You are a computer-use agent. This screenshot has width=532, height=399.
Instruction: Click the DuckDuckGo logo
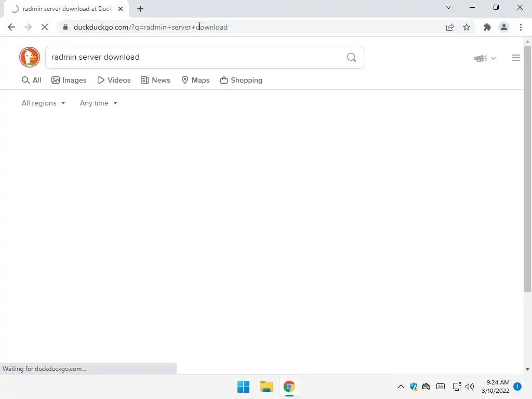[30, 57]
